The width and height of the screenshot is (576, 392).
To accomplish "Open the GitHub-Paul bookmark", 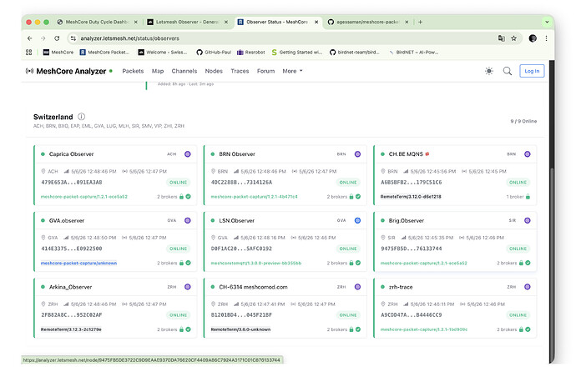I will (x=214, y=53).
